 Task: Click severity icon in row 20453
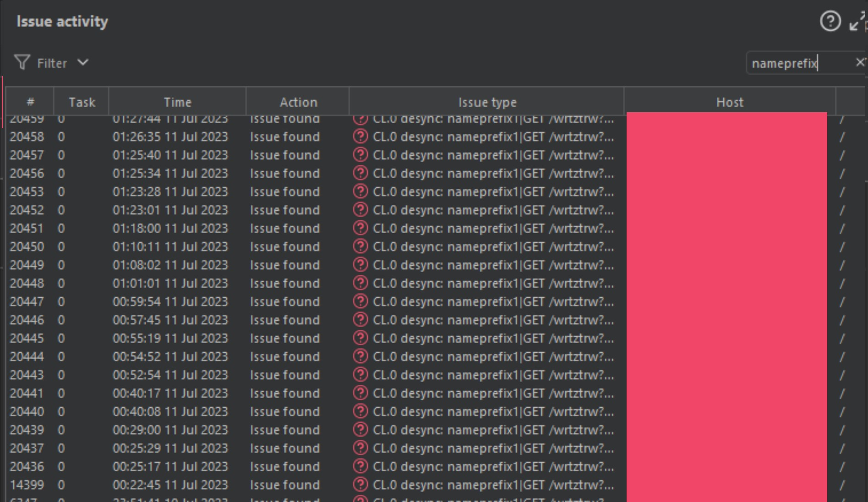click(360, 191)
